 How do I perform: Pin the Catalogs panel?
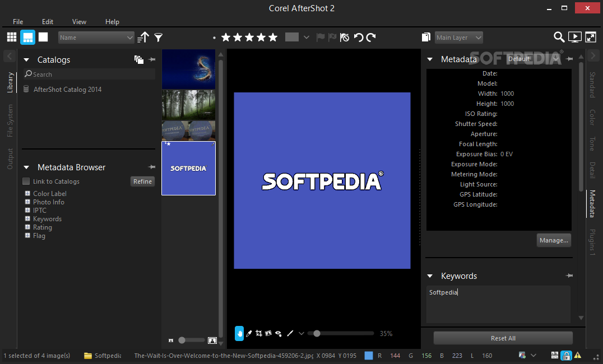(152, 59)
